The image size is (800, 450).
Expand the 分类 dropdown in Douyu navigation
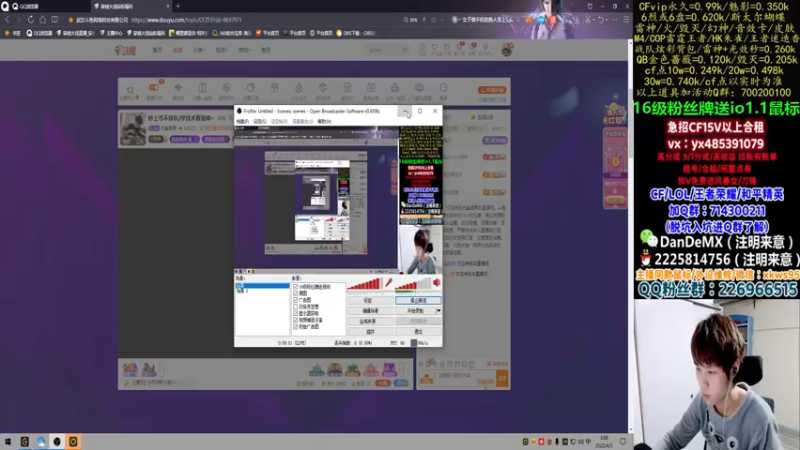pyautogui.click(x=199, y=50)
